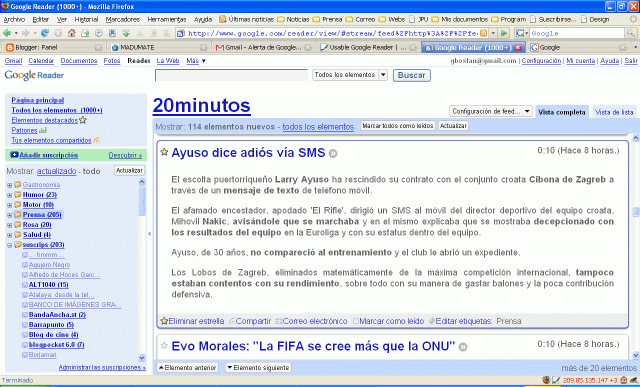
Task: Collapse the suscrips folder
Action: [9, 245]
